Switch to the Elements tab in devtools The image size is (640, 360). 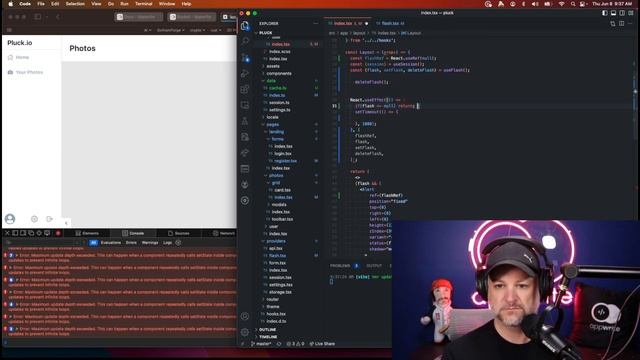[87, 233]
